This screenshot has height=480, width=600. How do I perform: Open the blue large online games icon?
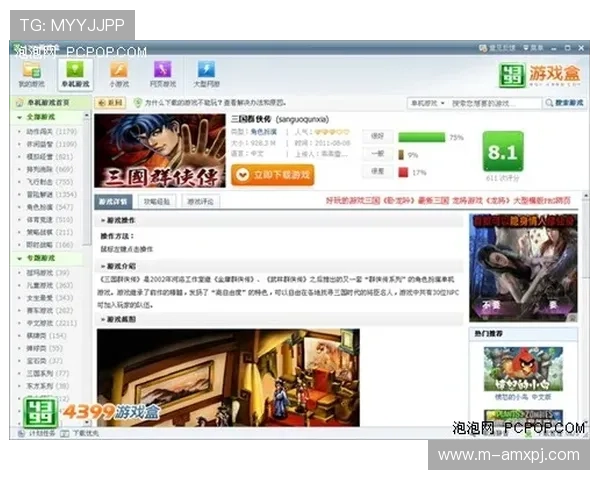coord(206,70)
